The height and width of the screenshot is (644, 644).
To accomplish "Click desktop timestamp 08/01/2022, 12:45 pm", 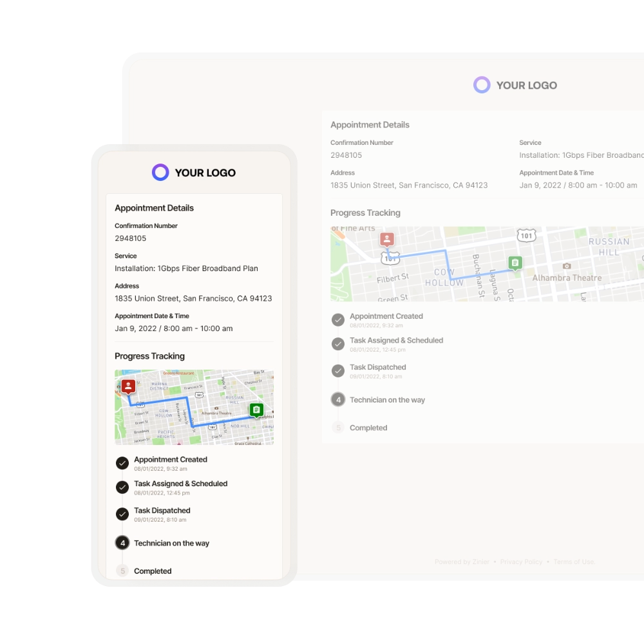I will 377,350.
